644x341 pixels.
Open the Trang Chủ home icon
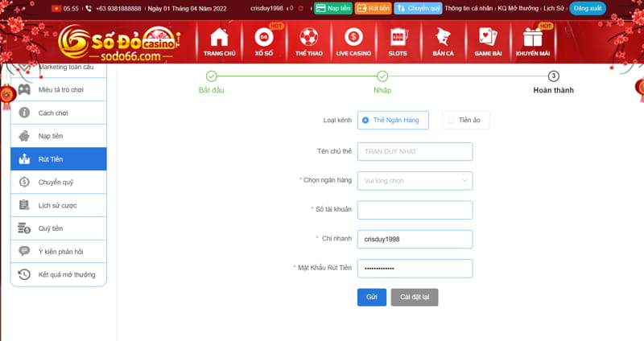click(x=219, y=37)
